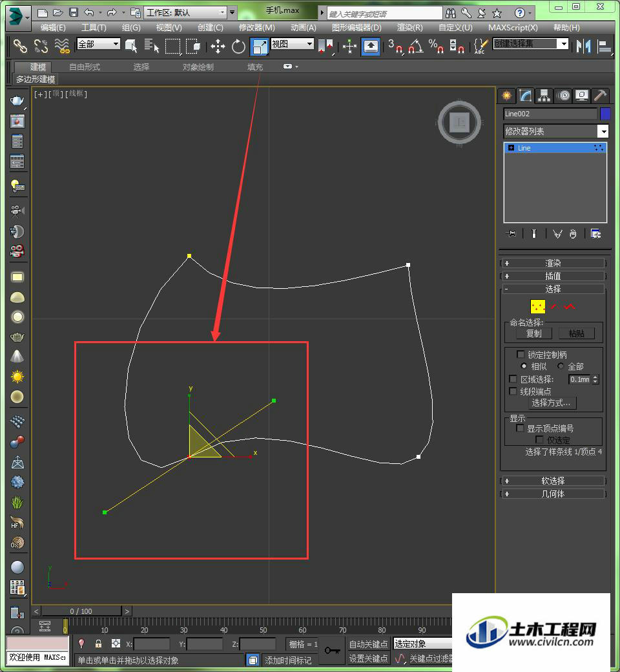Enable the 锁定控制柄 checkbox

520,354
